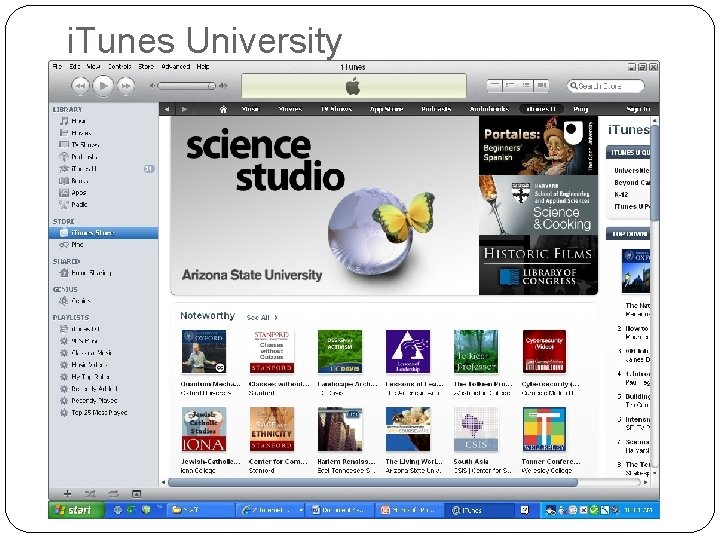Switch to the Movies store tab
The image size is (720, 540).
(x=290, y=109)
